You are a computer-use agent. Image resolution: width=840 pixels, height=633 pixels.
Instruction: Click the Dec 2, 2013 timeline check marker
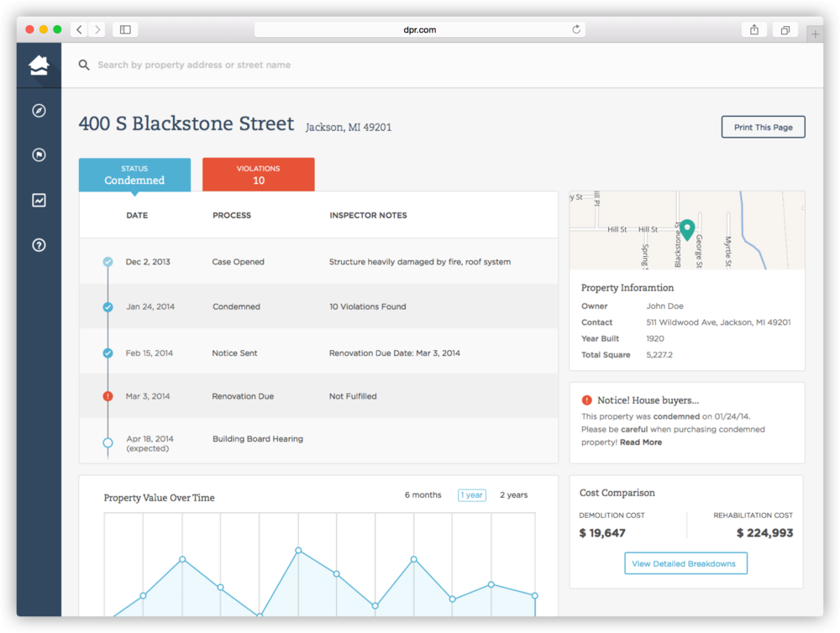click(108, 262)
